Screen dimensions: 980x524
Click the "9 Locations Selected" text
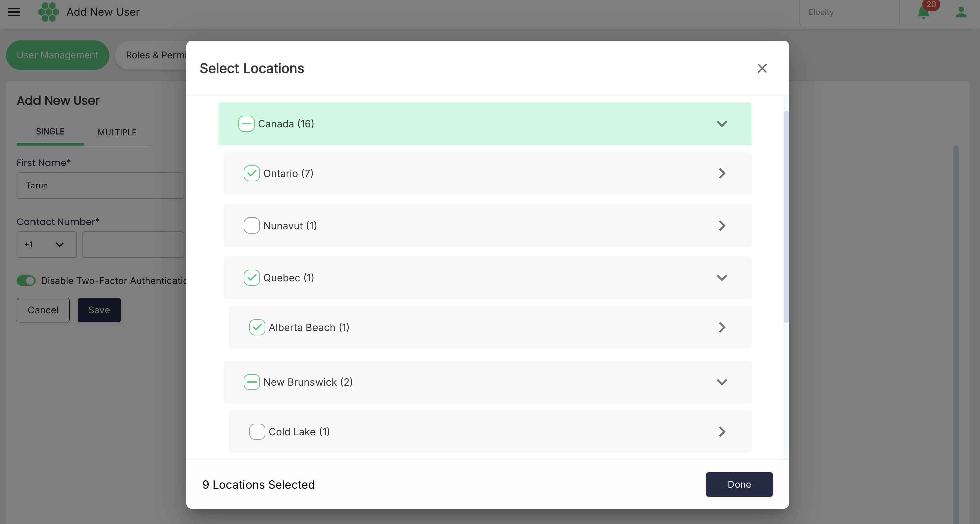(x=259, y=485)
